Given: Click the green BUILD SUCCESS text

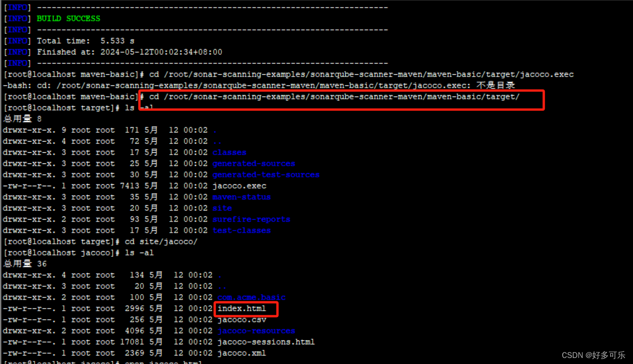Looking at the screenshot, I should click(x=68, y=19).
